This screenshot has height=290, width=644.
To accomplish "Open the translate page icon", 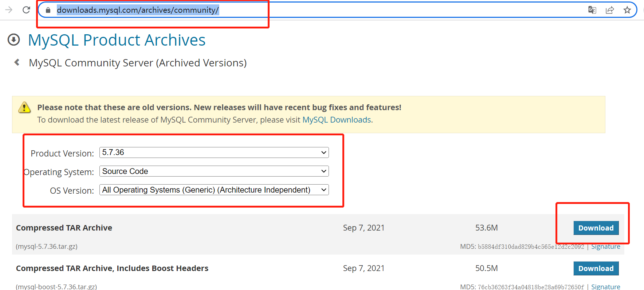I will (592, 10).
